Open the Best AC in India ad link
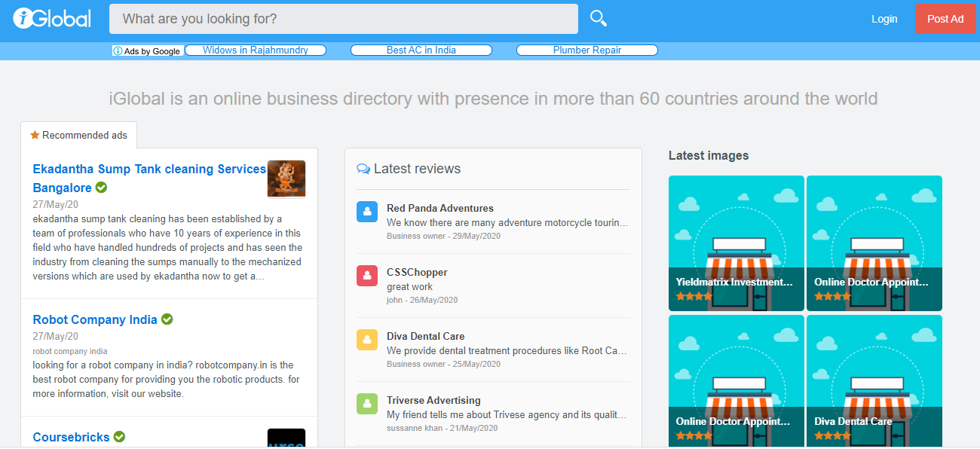 (421, 50)
